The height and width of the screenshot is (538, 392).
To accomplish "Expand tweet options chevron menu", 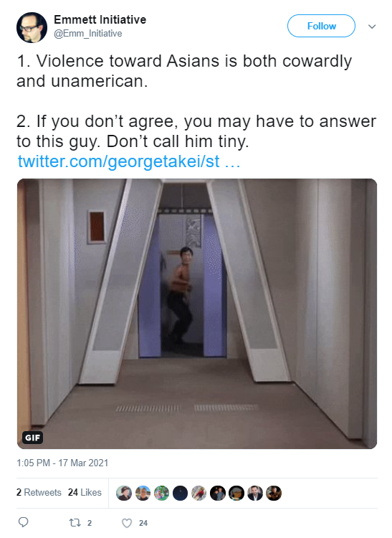I will (x=372, y=27).
